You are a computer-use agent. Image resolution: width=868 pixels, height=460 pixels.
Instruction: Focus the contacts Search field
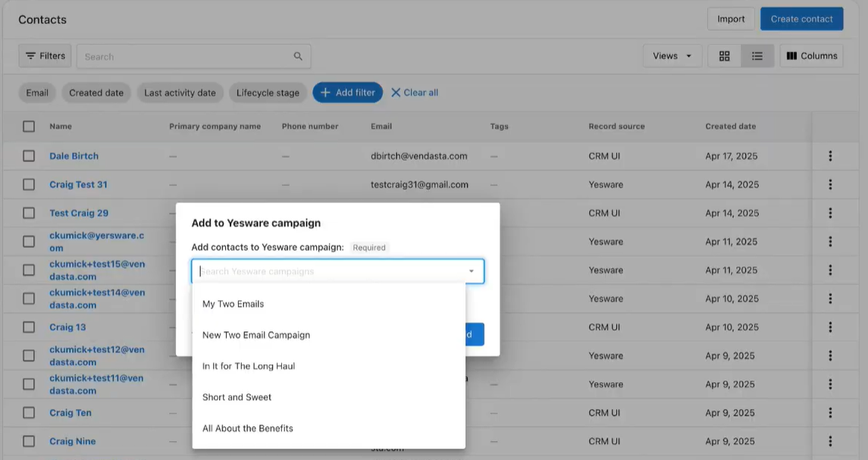[194, 57]
